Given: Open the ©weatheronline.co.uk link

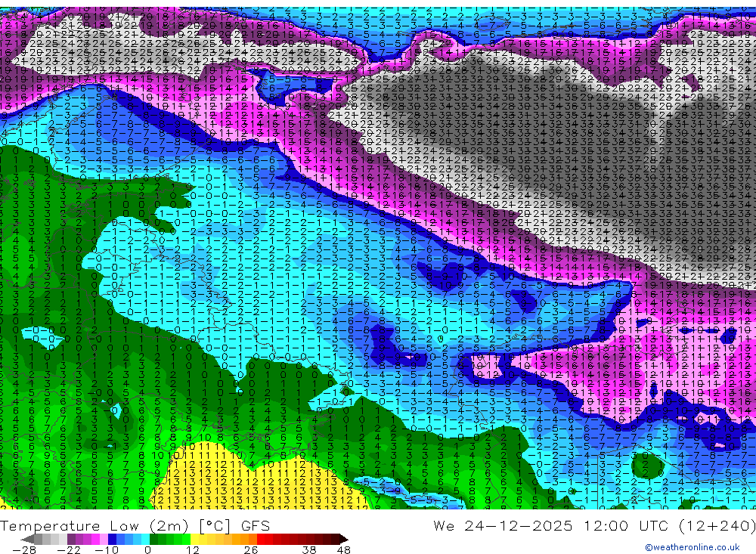Looking at the screenshot, I should pos(692,547).
